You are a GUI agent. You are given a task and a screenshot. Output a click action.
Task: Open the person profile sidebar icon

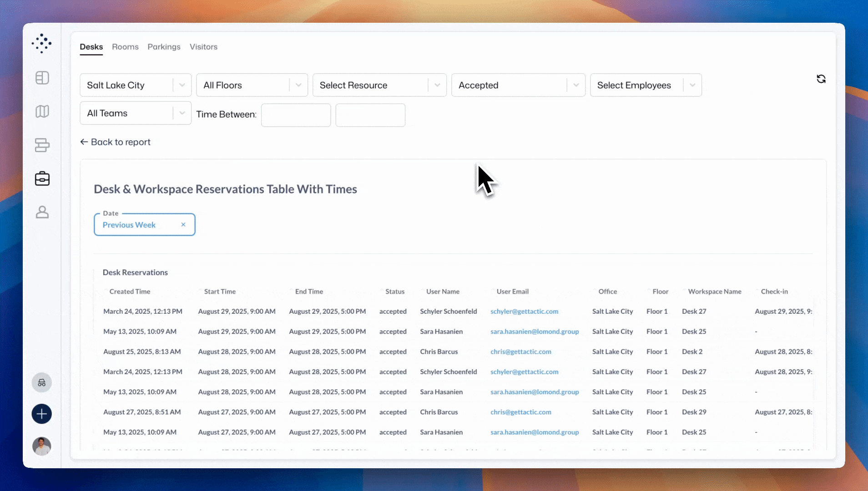click(42, 212)
